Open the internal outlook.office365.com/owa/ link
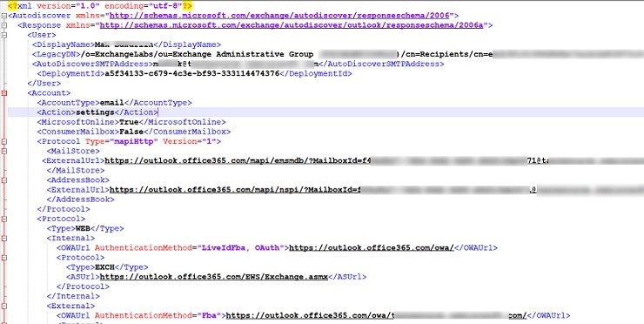Screen dimensions: 644x324 (372, 248)
